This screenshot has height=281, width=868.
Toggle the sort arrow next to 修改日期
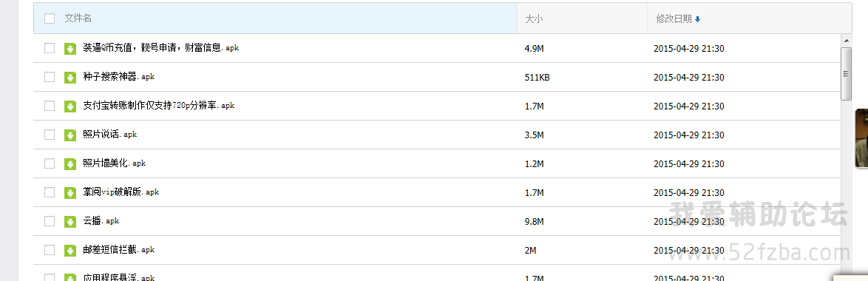coord(697,19)
